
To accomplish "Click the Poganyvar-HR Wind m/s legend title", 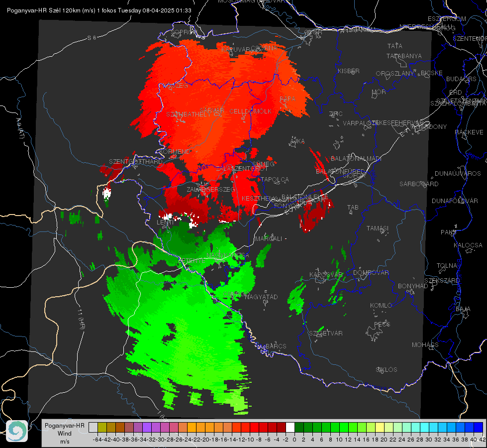I will pos(65,433).
